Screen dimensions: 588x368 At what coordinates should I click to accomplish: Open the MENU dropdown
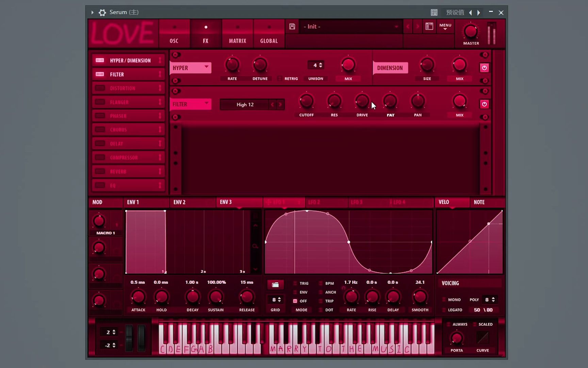click(445, 27)
